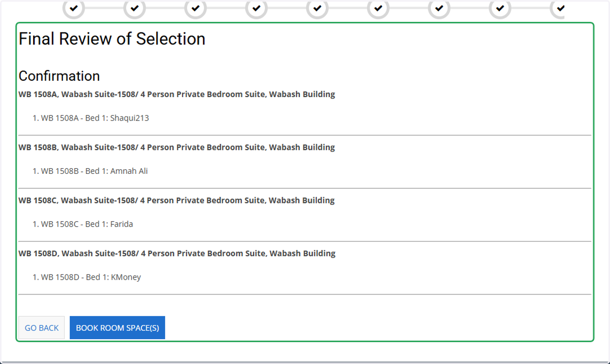Viewport: 610px width, 364px height.
Task: Click the seventh progress step checkmark
Action: (439, 8)
